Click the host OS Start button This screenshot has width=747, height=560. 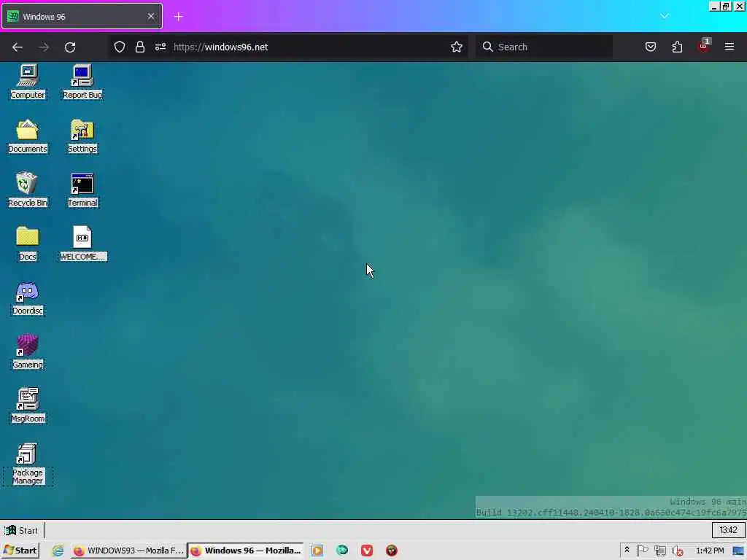pyautogui.click(x=20, y=551)
